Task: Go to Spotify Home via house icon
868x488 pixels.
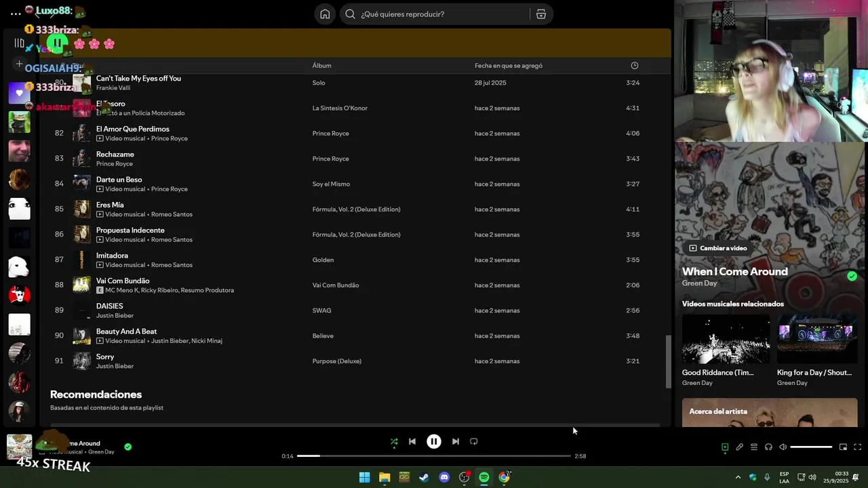Action: pyautogui.click(x=325, y=14)
